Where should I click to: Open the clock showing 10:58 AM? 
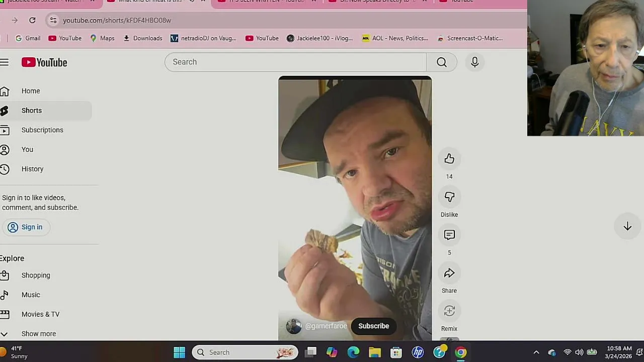619,352
